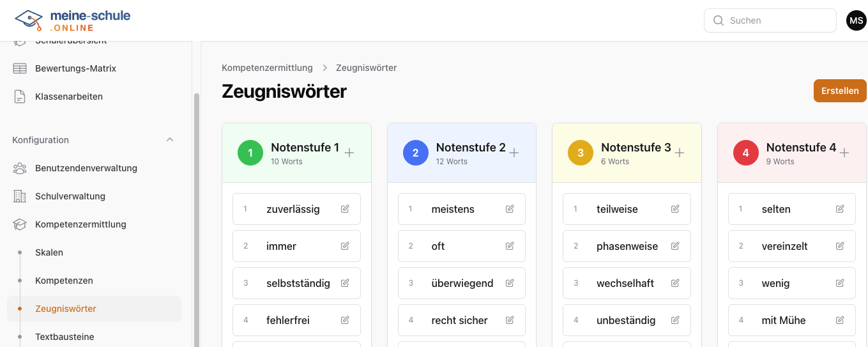Edit the word 'selten'
This screenshot has height=347, width=868.
click(x=840, y=209)
